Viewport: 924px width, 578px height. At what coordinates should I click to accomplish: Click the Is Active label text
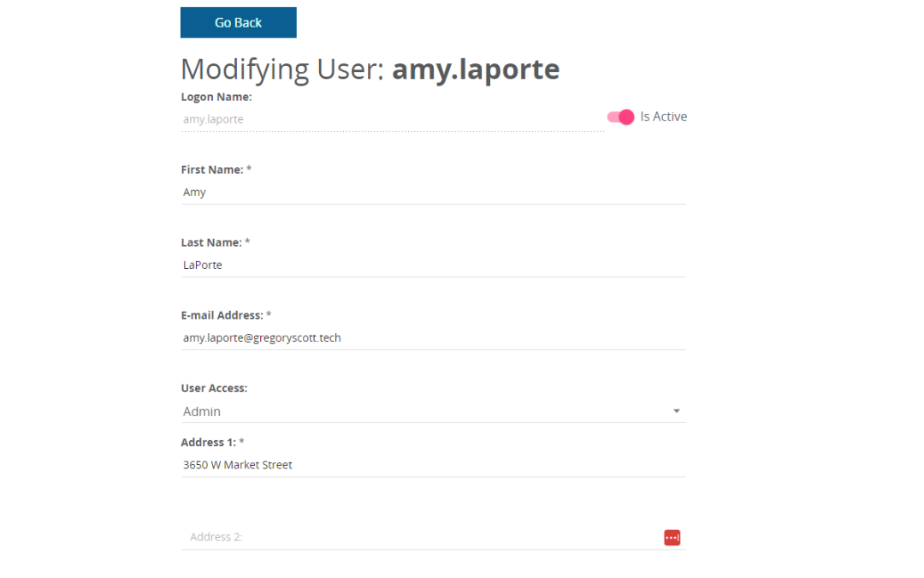[663, 117]
